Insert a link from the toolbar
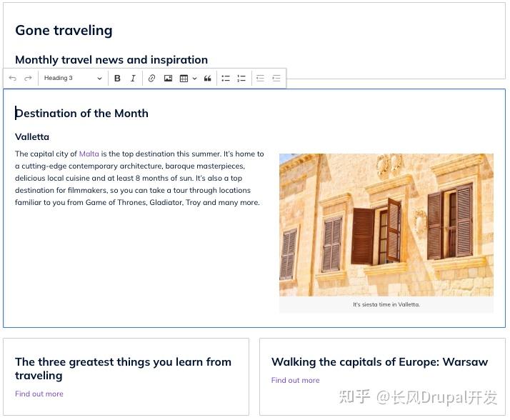Viewport: 510px width, 420px height. click(151, 78)
